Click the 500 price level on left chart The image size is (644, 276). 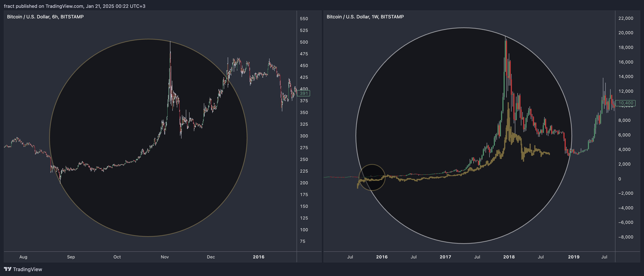pos(304,42)
